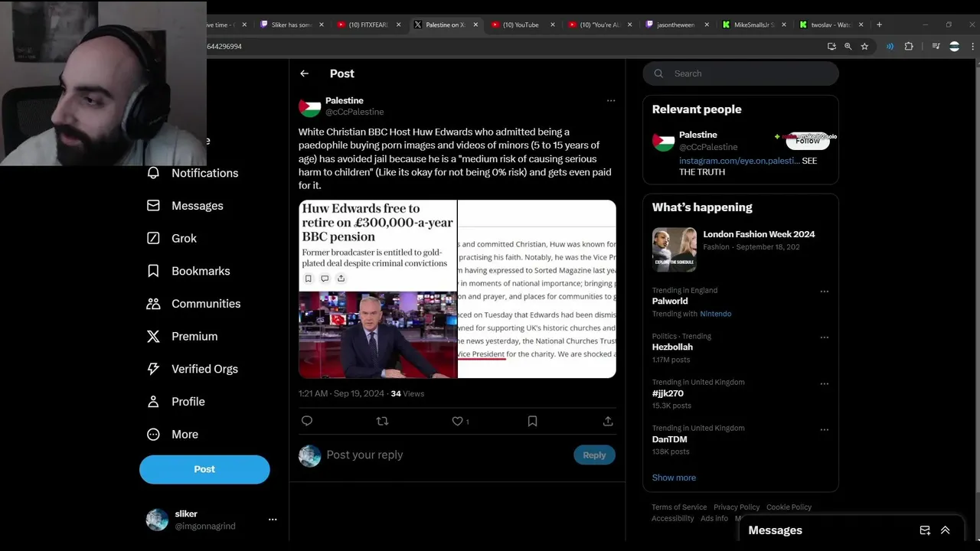This screenshot has height=551, width=980.
Task: Click the share icon under the post
Action: [x=608, y=421]
